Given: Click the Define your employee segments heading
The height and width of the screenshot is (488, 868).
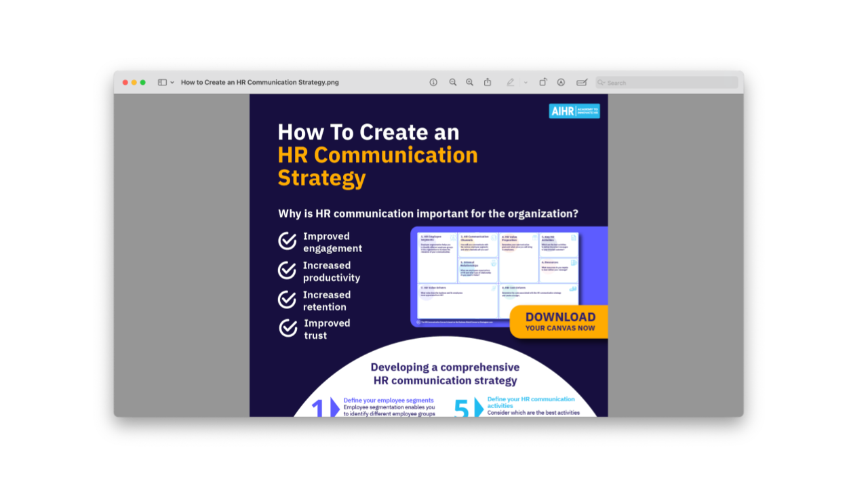Looking at the screenshot, I should point(388,401).
